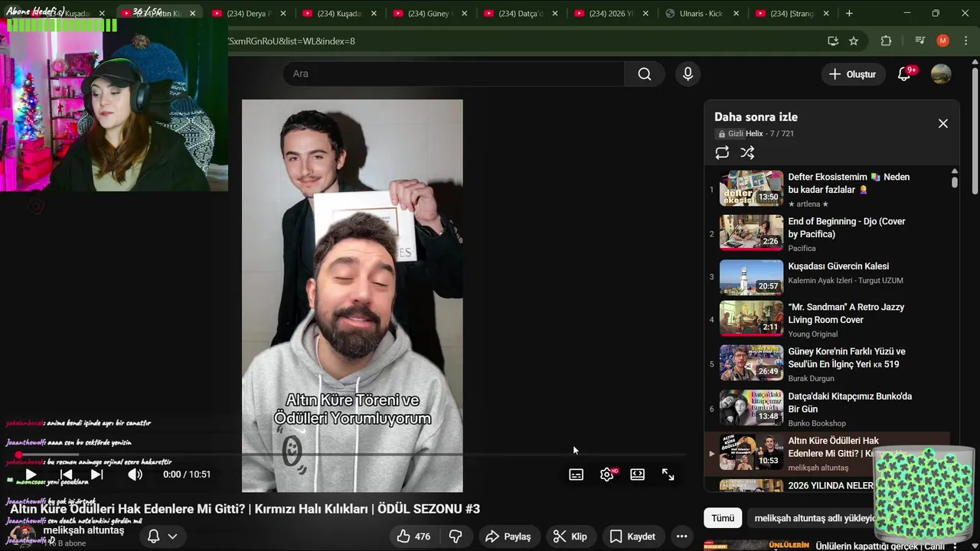Viewport: 980px width, 551px height.
Task: Open Defter Ekosistemim playlist video
Action: [831, 189]
